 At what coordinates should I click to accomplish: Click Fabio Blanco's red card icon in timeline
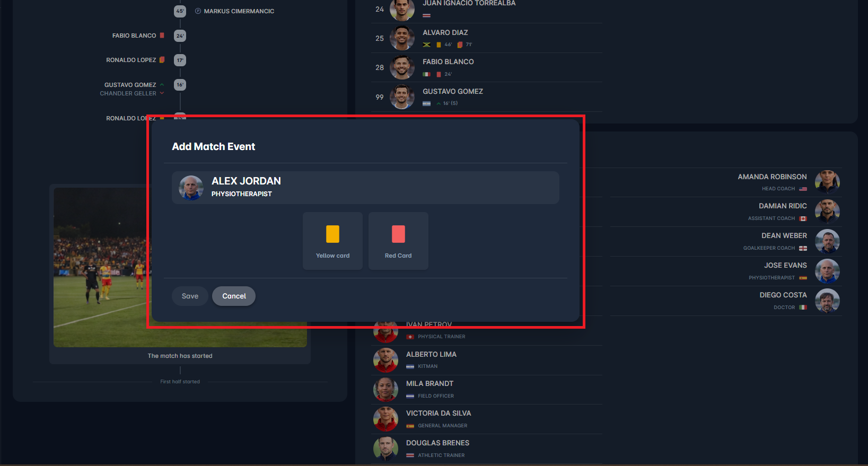(162, 36)
